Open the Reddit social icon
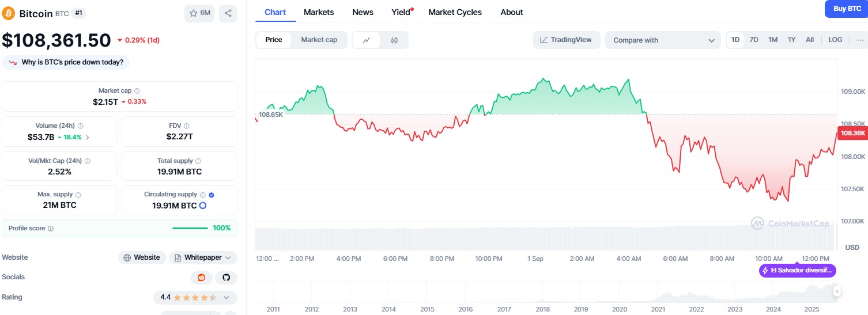 [201, 278]
